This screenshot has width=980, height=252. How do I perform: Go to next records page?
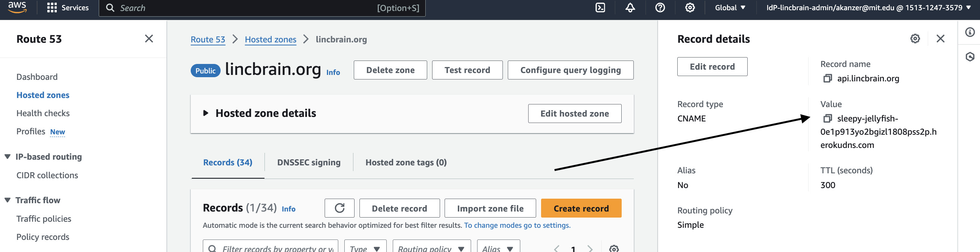[590, 249]
